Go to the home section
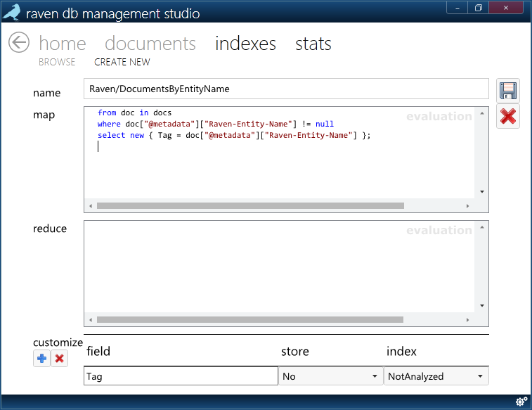 tap(63, 44)
